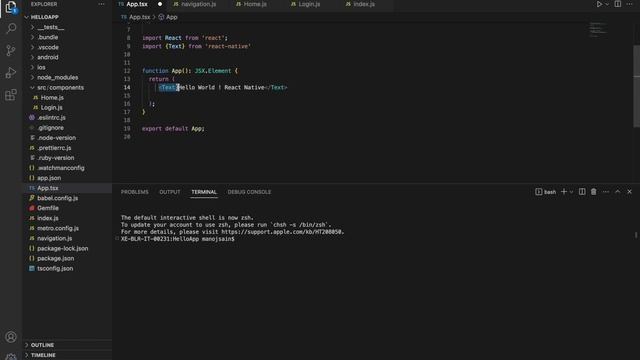Open the Accounts menu icon
Viewport: 640px width, 360px height.
tap(11, 337)
